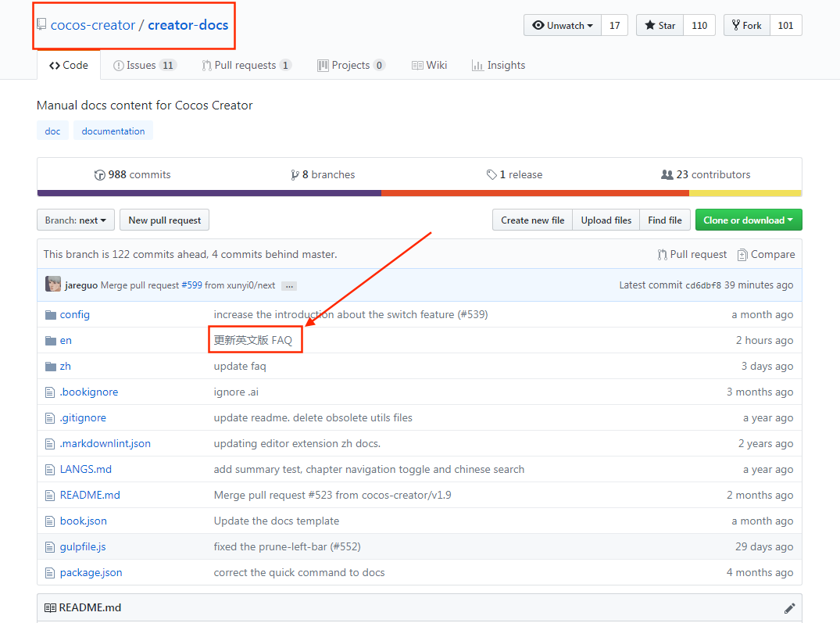The image size is (840, 623).
Task: View the 1 release page
Action: point(514,174)
